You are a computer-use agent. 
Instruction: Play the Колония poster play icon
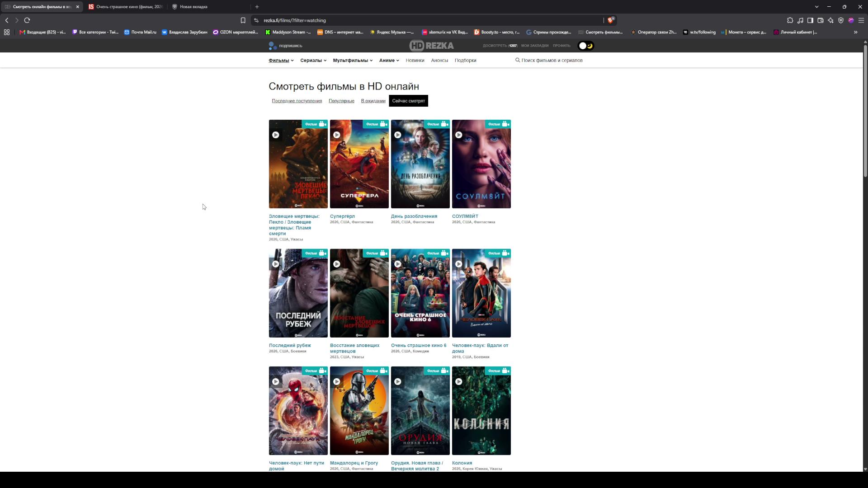coord(459,381)
